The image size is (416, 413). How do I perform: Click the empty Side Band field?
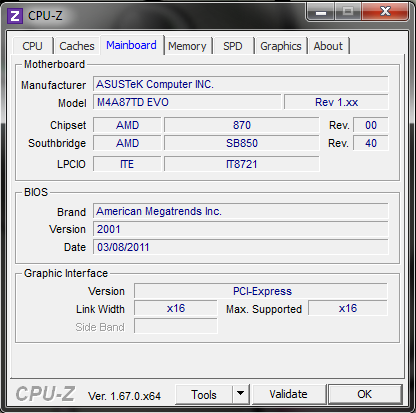pos(176,326)
